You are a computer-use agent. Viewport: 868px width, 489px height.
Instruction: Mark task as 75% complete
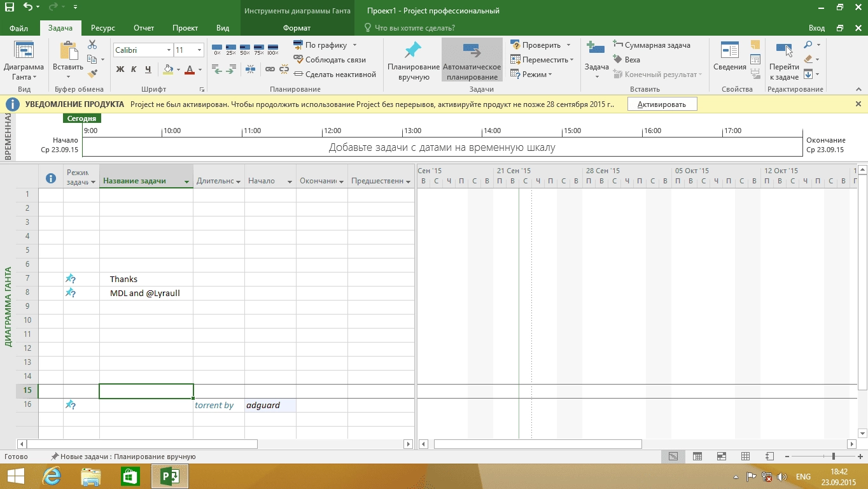pos(259,50)
